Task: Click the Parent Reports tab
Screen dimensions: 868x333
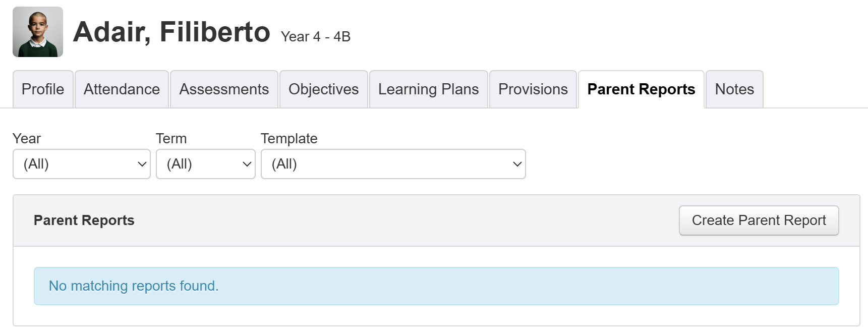Action: (x=641, y=89)
